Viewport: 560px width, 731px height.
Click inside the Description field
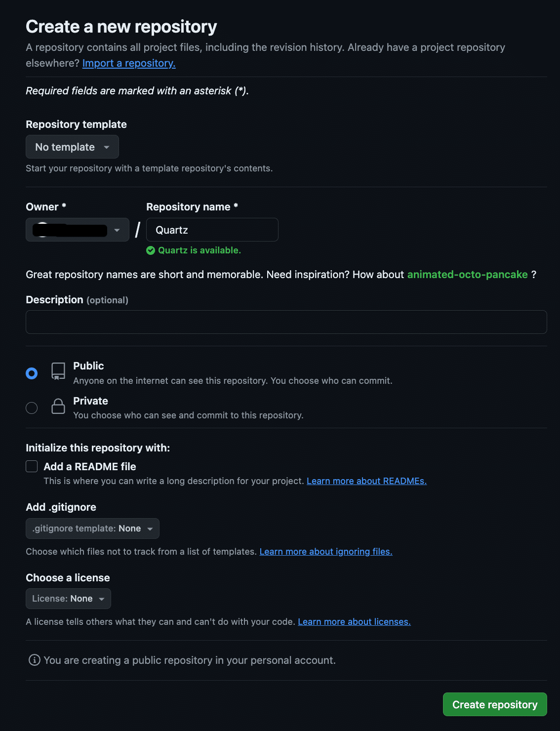tap(286, 322)
